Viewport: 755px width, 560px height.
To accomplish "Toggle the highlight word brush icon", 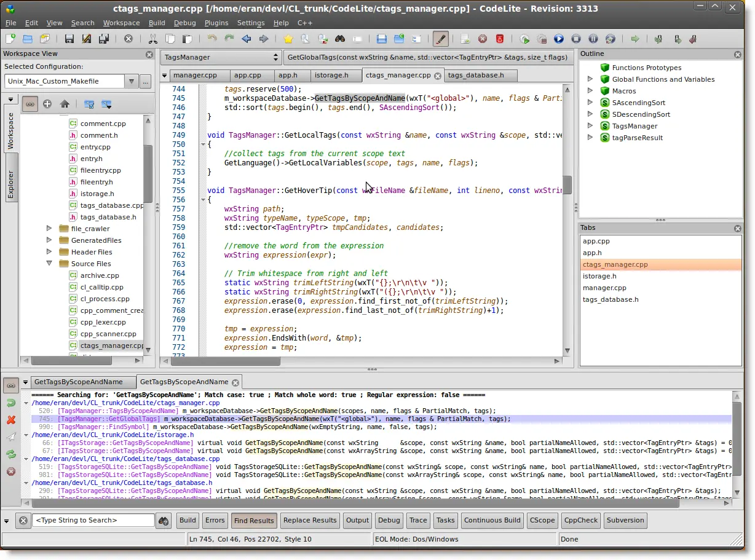I will pos(440,39).
